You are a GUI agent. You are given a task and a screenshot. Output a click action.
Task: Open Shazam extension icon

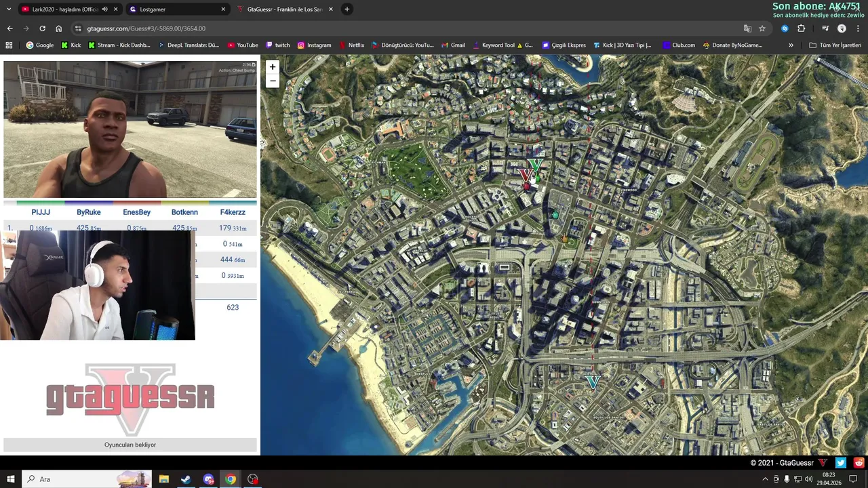pyautogui.click(x=785, y=28)
